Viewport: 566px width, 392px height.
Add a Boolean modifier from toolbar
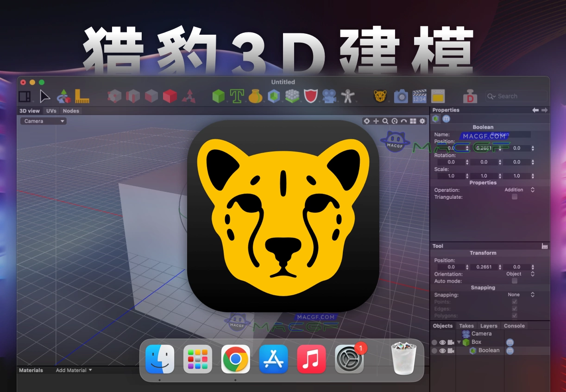(x=274, y=96)
